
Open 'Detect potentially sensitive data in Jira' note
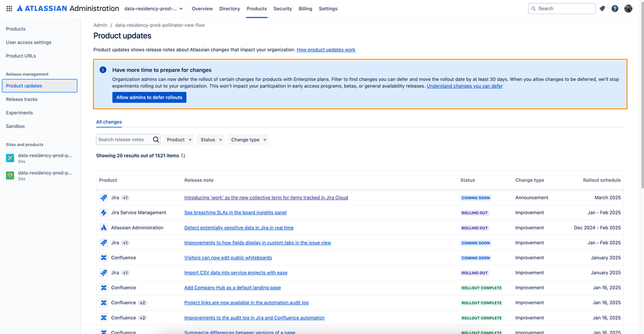coord(239,227)
